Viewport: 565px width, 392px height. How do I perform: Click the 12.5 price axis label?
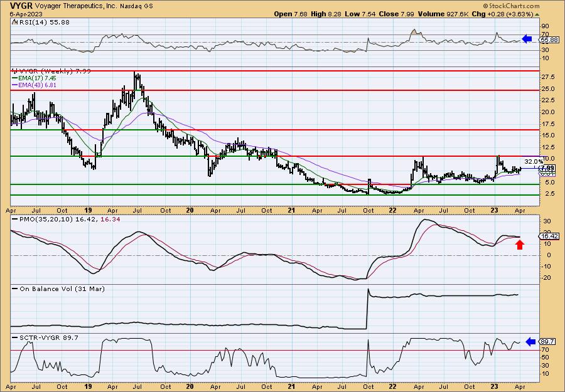[x=549, y=147]
